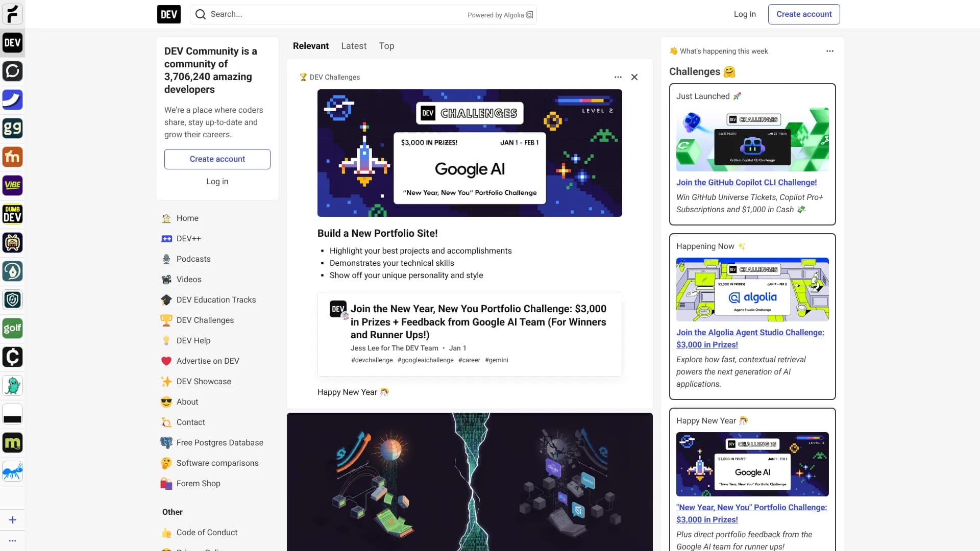
Task: Click Create account in the top header
Action: point(804,14)
